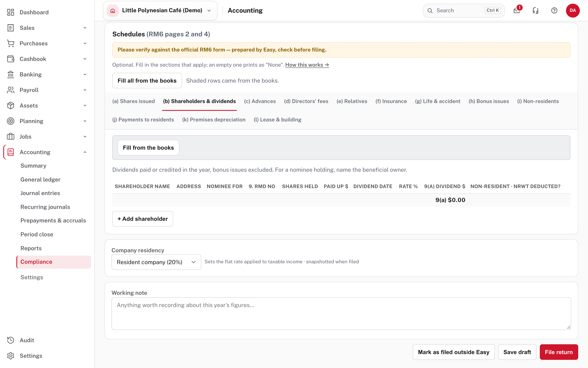Expand the Banking menu chevron
Screen dimensions: 588x368
pyautogui.click(x=85, y=74)
